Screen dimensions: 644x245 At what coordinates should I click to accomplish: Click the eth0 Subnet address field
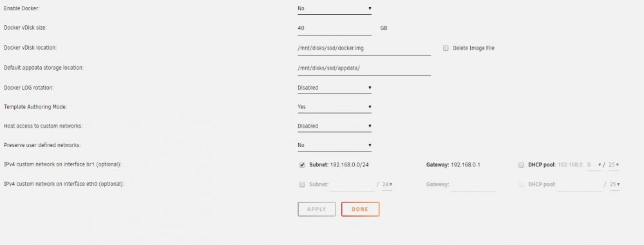pos(352,184)
